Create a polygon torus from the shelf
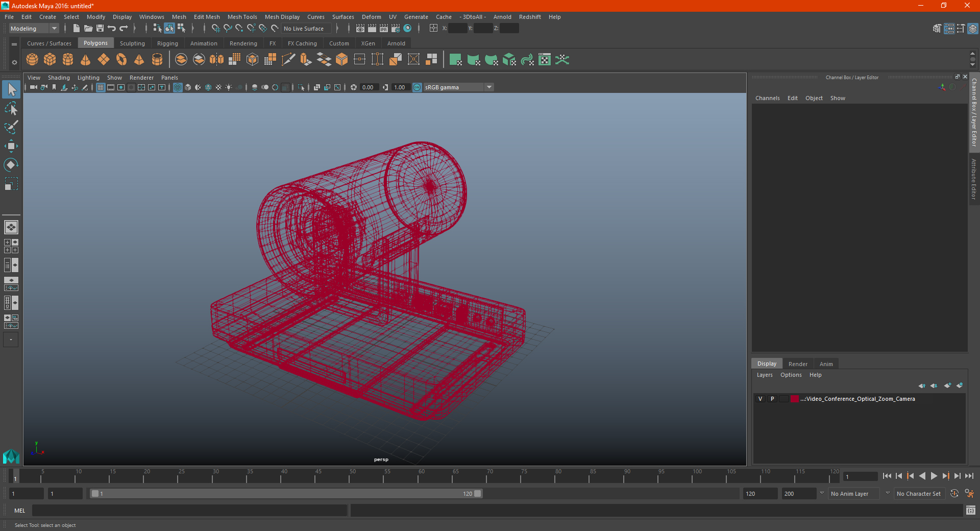Screen dimensions: 980x531 [x=121, y=60]
